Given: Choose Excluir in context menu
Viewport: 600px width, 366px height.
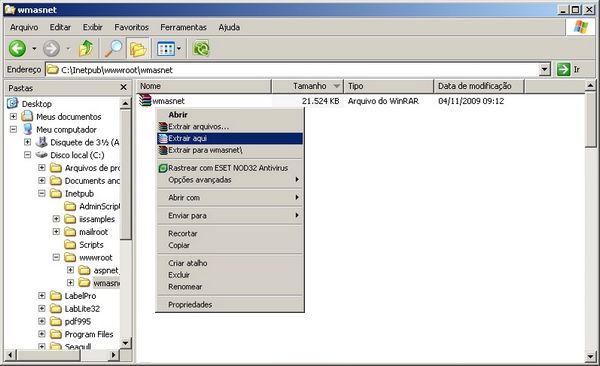Looking at the screenshot, I should (x=230, y=275).
